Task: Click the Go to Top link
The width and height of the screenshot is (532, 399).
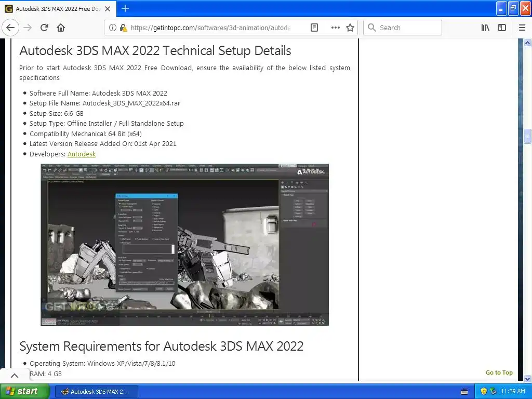Action: point(499,373)
